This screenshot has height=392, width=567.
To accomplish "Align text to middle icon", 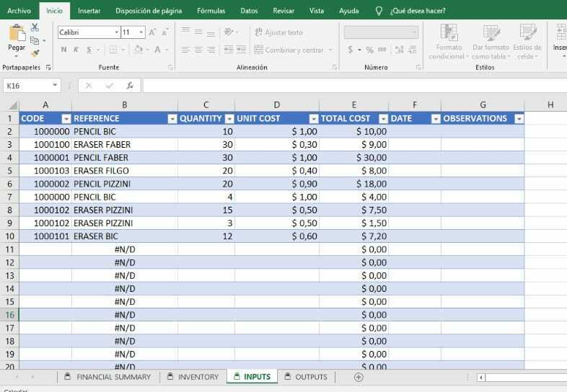I will [198, 32].
